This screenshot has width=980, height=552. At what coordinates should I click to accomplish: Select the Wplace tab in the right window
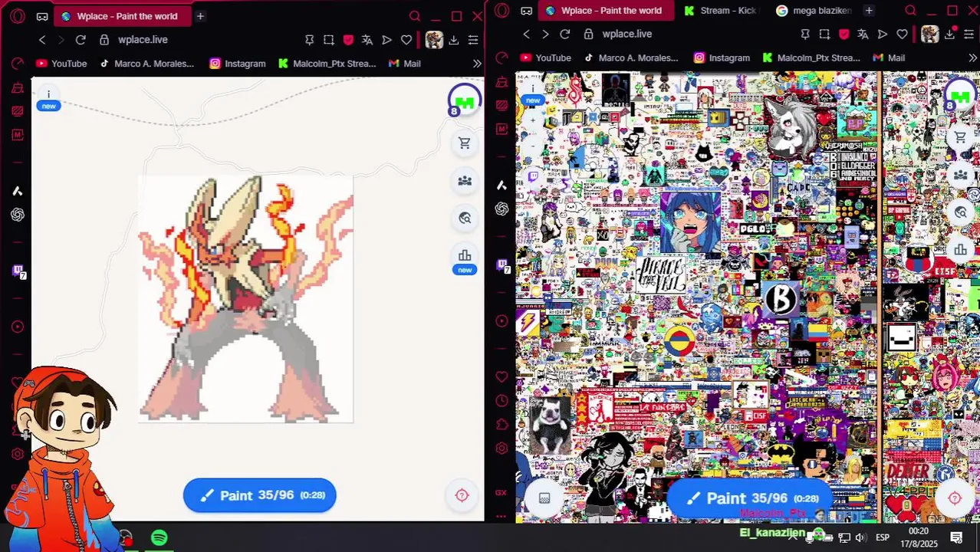606,11
